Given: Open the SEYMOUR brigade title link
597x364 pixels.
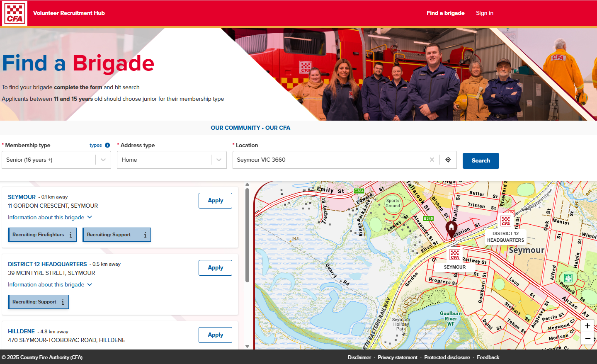Looking at the screenshot, I should pos(22,197).
